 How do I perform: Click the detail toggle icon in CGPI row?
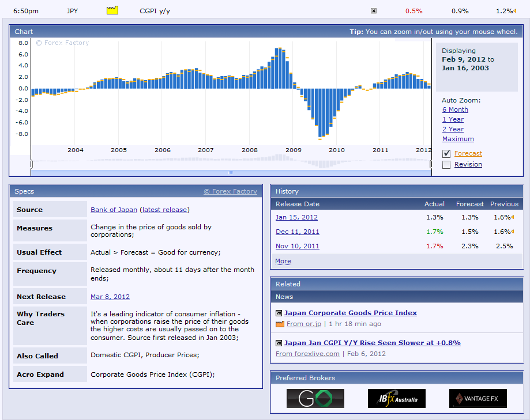pos(374,11)
